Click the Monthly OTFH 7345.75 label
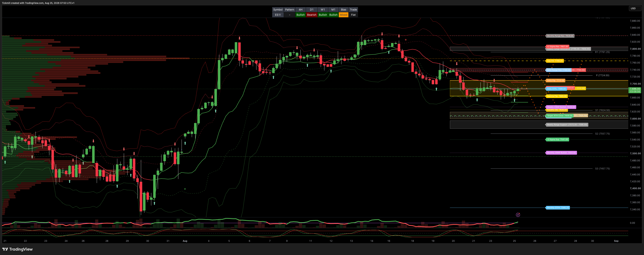644x255 pixels. tap(557, 207)
